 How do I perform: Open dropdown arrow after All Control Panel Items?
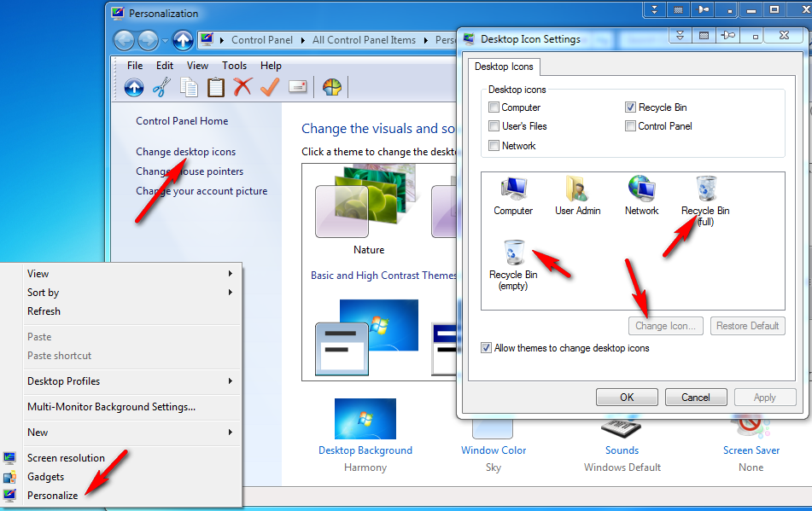[425, 40]
